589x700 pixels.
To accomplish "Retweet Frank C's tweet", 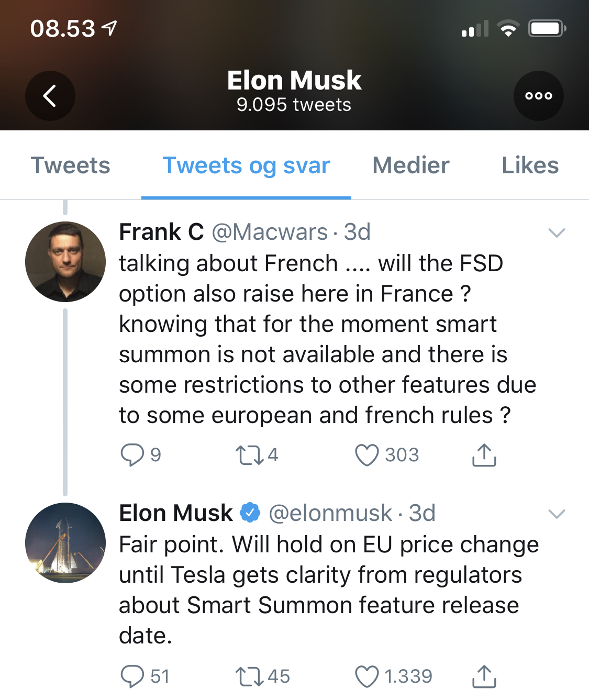I will point(249,454).
